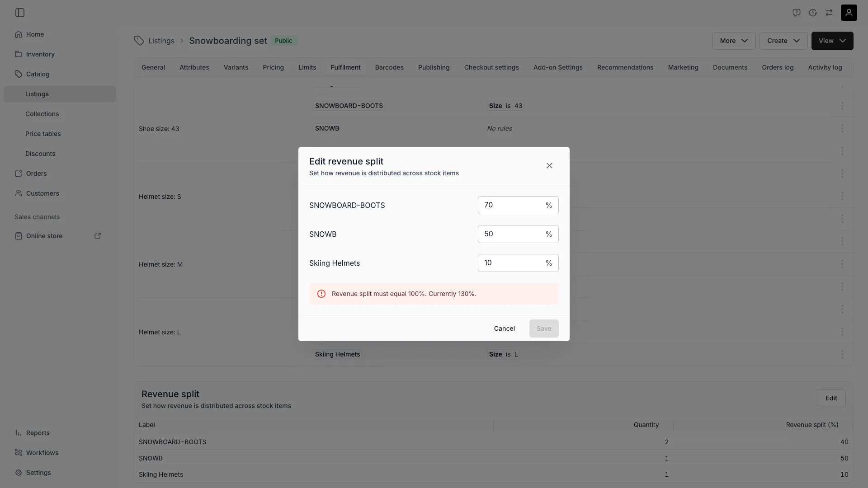
Task: Expand the More dropdown
Action: 734,41
